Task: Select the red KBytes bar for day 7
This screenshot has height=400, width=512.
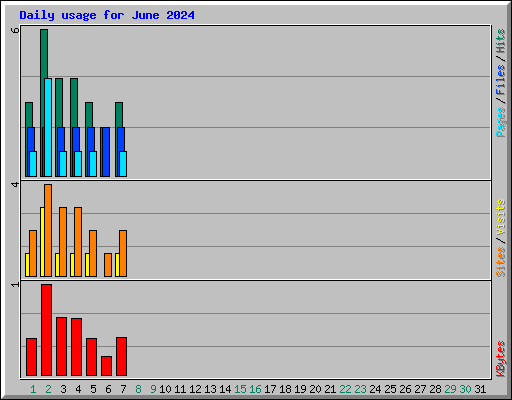Action: coord(121,356)
